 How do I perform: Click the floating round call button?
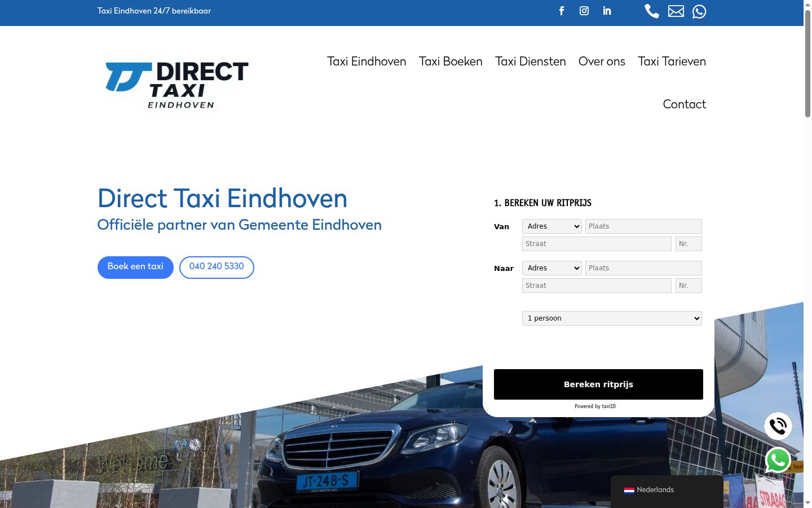778,426
